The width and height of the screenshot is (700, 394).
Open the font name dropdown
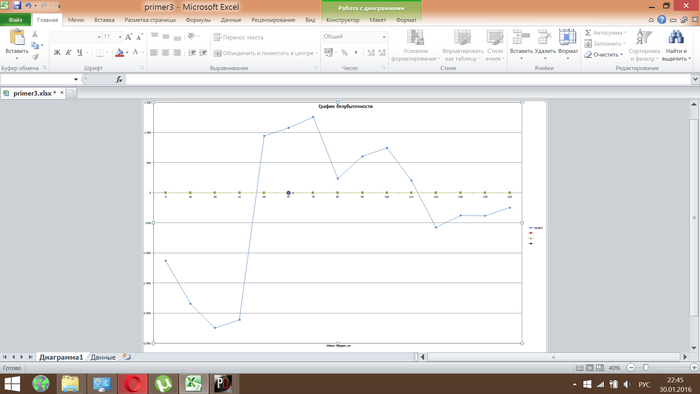point(99,37)
